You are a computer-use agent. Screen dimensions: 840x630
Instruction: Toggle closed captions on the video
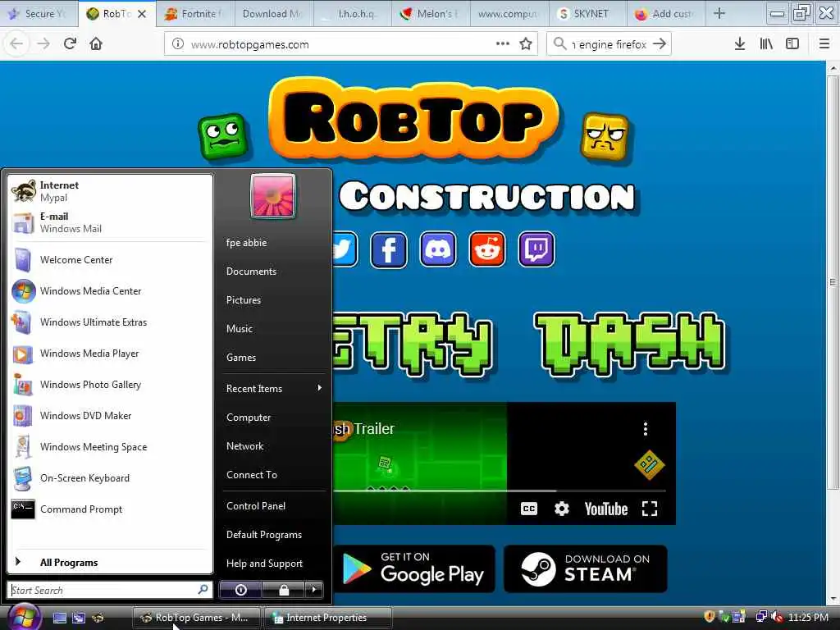pos(529,509)
